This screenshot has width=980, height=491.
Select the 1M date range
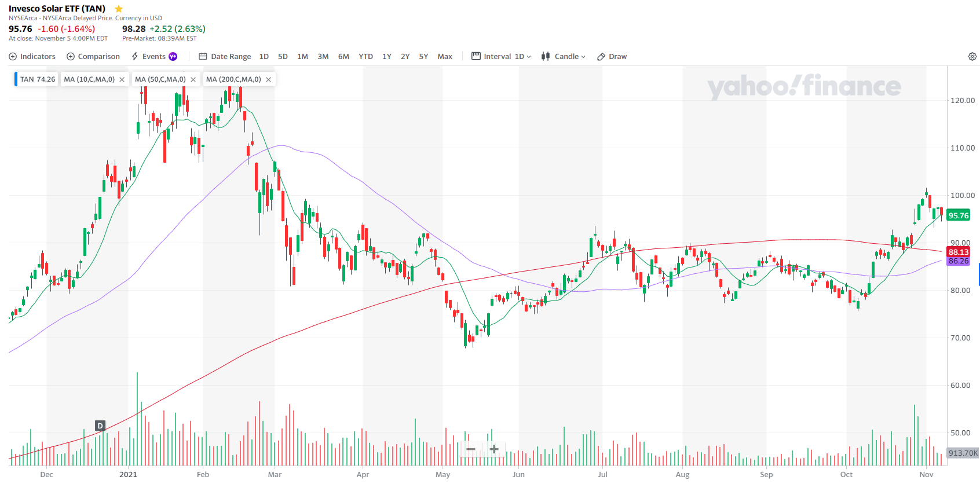tap(302, 56)
